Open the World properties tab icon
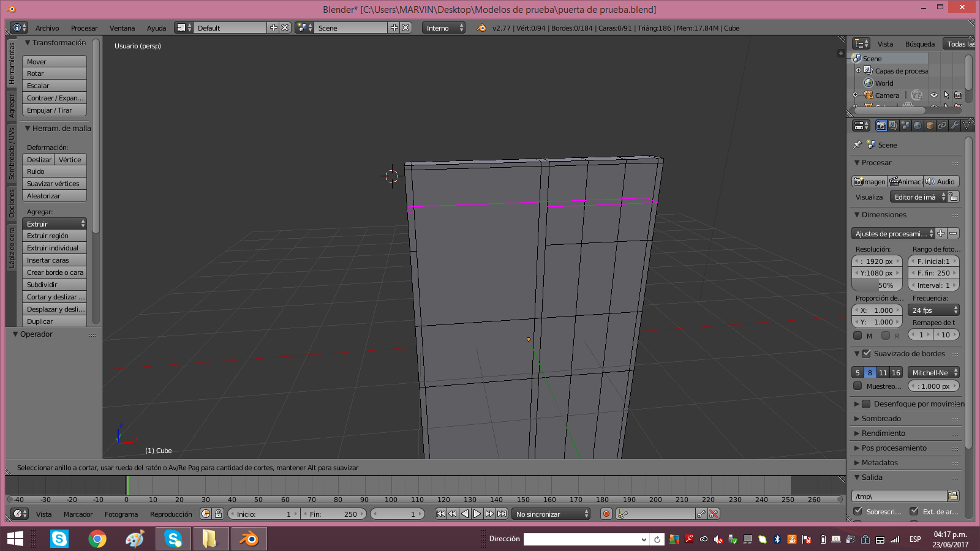 918,126
